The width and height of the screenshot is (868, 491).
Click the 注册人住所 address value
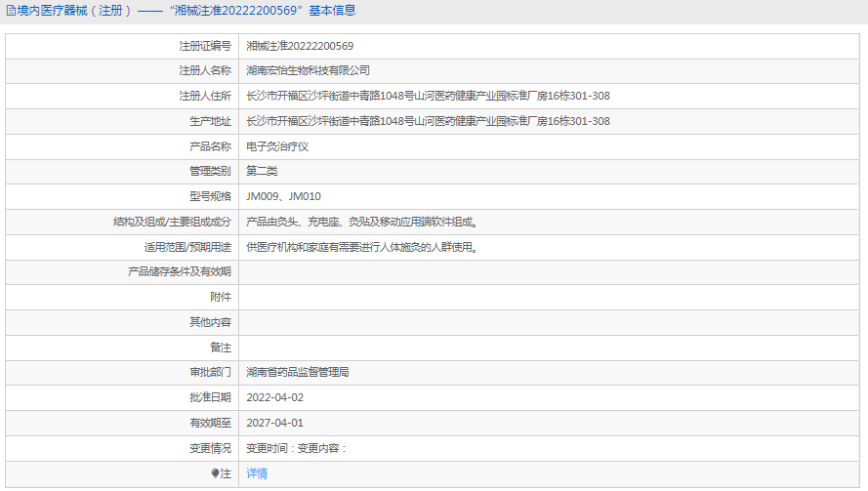point(428,96)
